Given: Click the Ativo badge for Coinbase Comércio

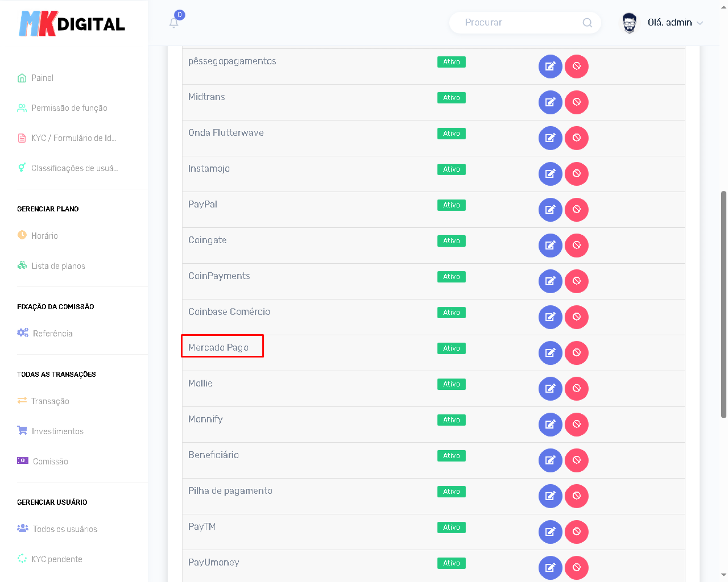Looking at the screenshot, I should tap(451, 313).
